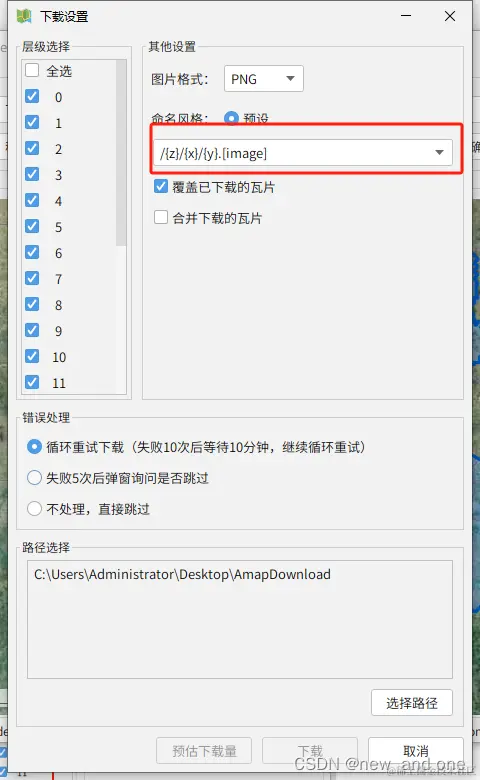Check the 全选 select-all checkbox
The image size is (480, 780).
[32, 70]
